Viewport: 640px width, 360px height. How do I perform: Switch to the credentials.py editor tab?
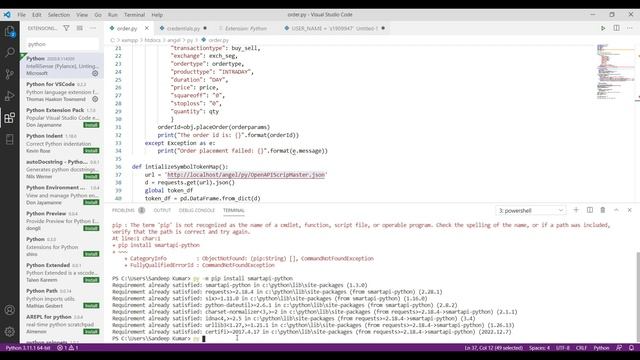(183, 28)
